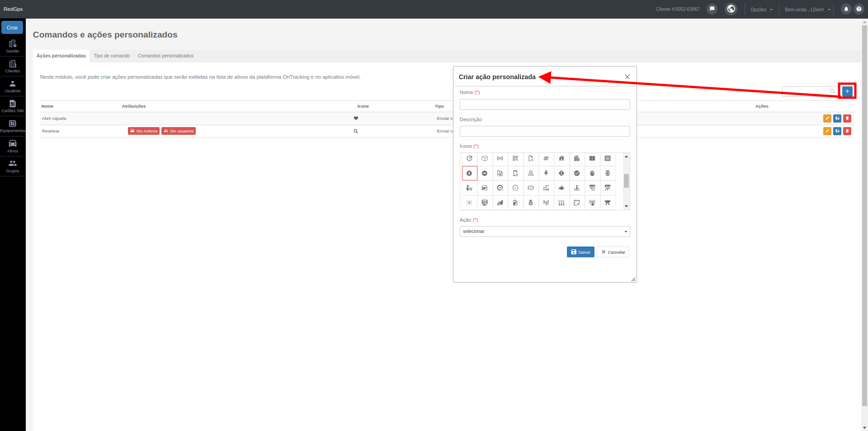Pick the engine icon in the grid
The height and width of the screenshot is (431, 868).
click(x=561, y=188)
